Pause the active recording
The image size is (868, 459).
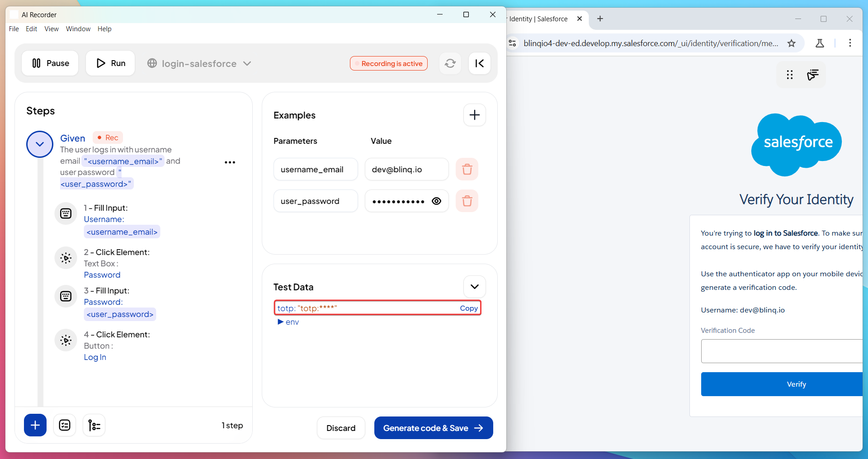50,63
